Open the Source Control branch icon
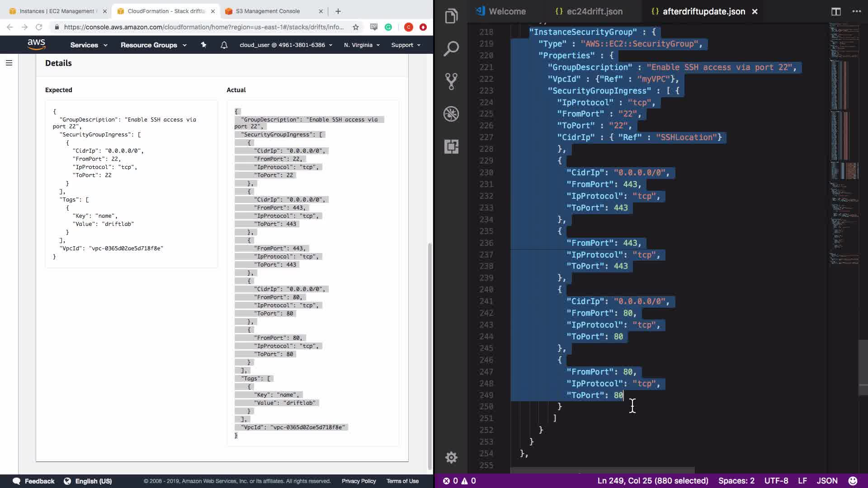The width and height of the screenshot is (868, 488). point(451,81)
